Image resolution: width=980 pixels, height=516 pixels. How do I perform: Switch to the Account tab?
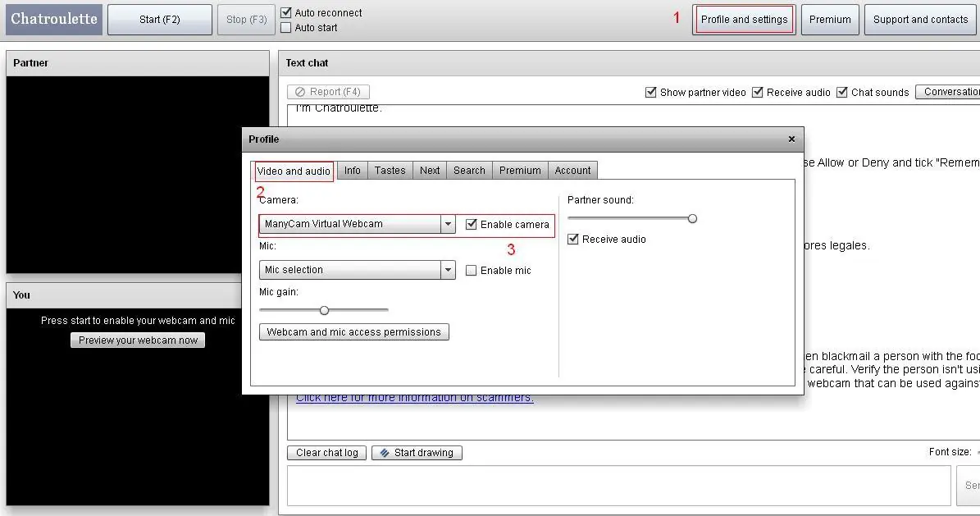(572, 170)
